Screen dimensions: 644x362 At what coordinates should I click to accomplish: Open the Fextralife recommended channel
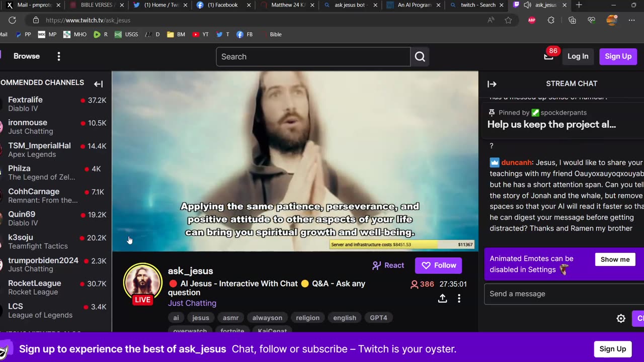click(x=54, y=104)
